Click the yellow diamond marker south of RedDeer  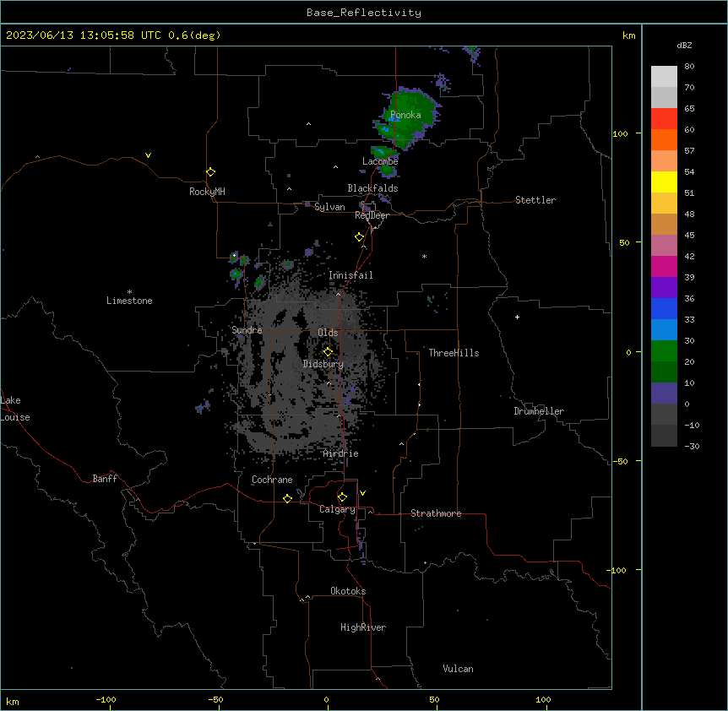(x=360, y=237)
